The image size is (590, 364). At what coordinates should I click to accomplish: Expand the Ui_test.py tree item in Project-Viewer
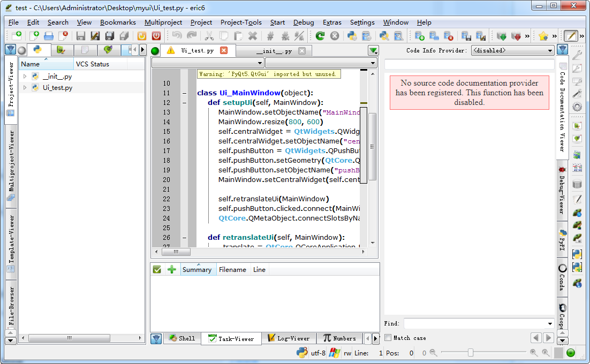pyautogui.click(x=24, y=87)
